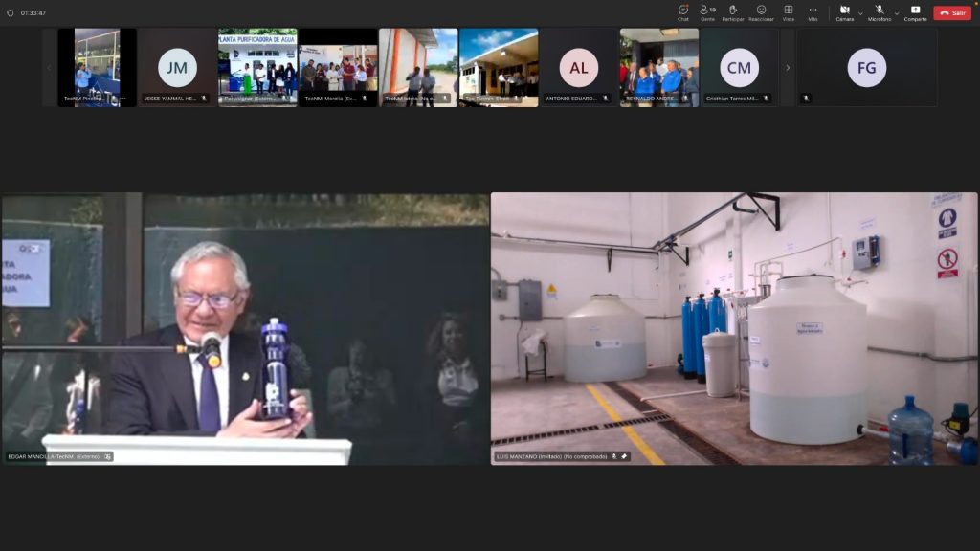Click the Edgar Mancilla-TecNM name label

coord(54,456)
